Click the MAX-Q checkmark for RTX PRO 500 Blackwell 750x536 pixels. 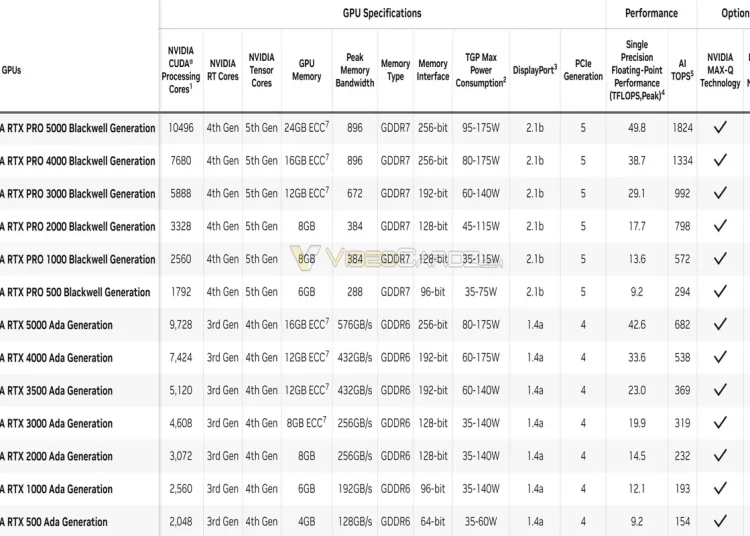(x=720, y=291)
